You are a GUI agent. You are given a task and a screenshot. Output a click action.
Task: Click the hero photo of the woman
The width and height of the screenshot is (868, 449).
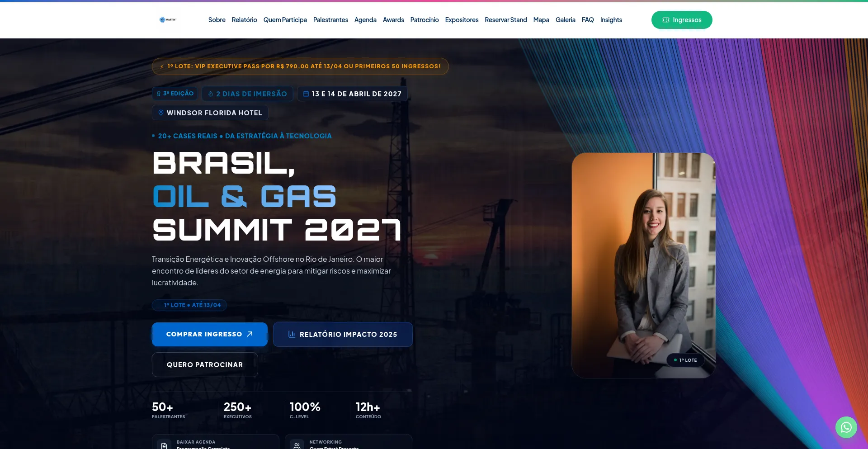[644, 265]
